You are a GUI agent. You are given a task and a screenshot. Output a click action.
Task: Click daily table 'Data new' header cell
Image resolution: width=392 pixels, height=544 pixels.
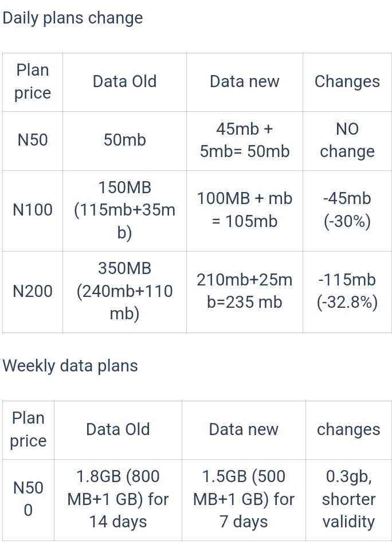[245, 82]
